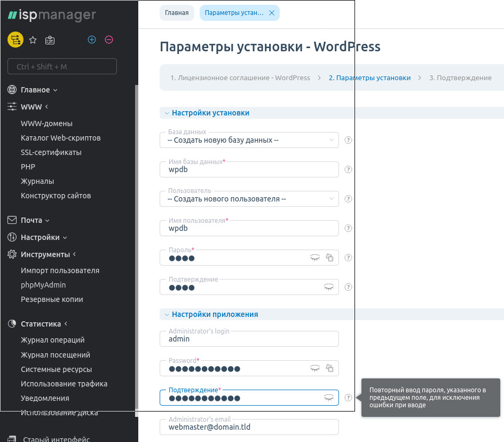Close the Параметры установки tab
This screenshot has height=442, width=504.
272,13
